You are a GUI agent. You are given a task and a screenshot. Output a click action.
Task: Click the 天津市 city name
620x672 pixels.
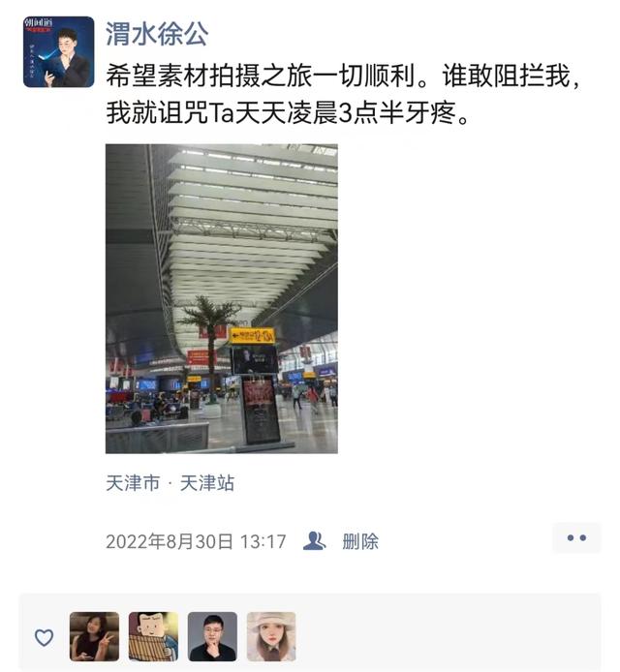[x=133, y=483]
